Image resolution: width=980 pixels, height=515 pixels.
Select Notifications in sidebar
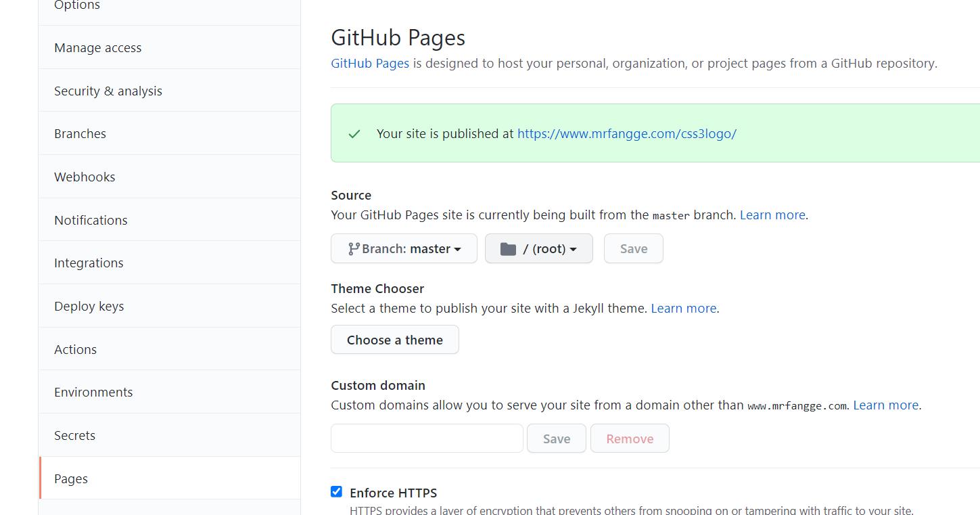click(170, 220)
